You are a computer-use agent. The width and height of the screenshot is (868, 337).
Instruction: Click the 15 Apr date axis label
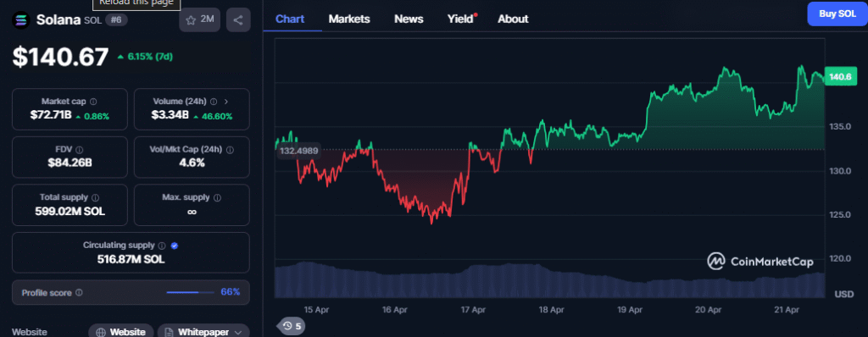click(x=317, y=310)
